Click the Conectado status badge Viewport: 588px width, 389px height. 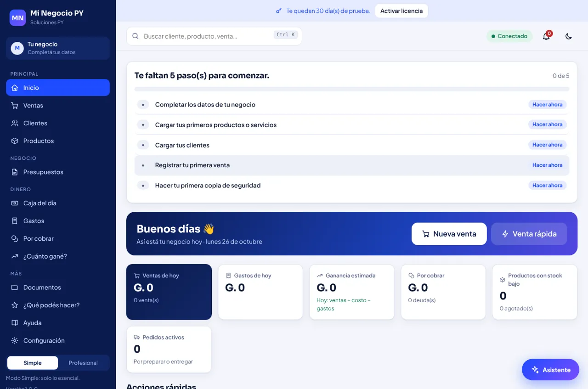click(509, 36)
